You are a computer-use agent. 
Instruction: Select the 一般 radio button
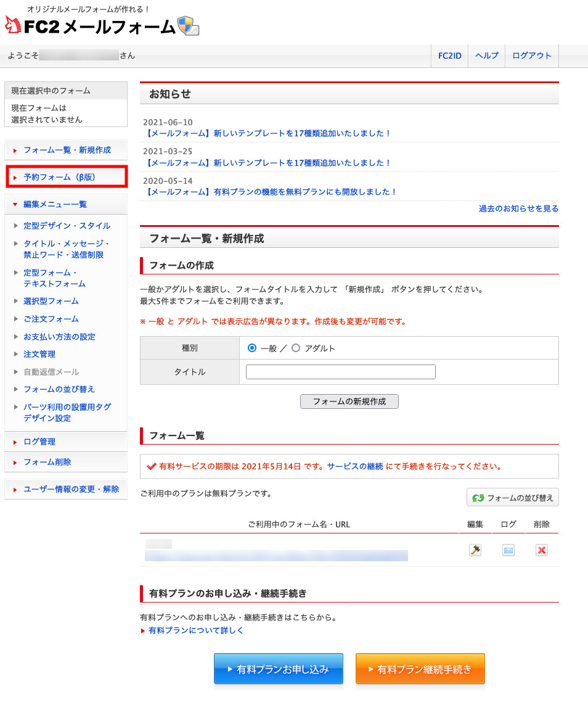tap(252, 348)
